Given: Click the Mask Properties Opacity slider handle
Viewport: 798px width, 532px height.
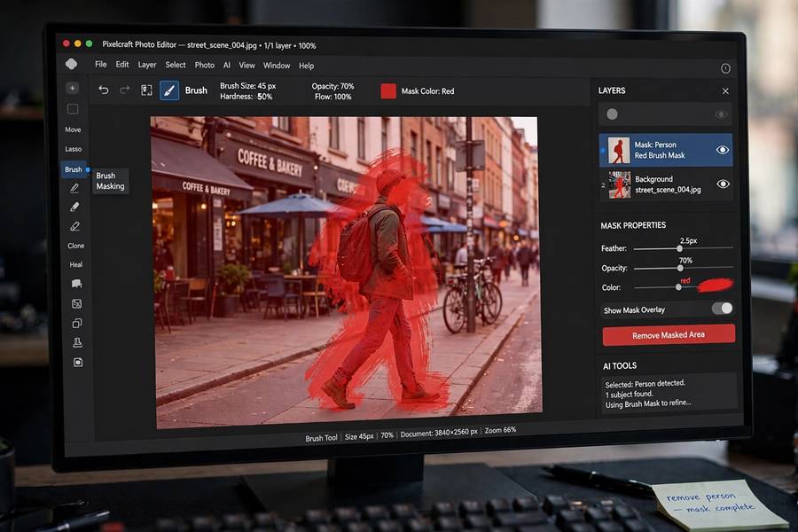Looking at the screenshot, I should [680, 268].
